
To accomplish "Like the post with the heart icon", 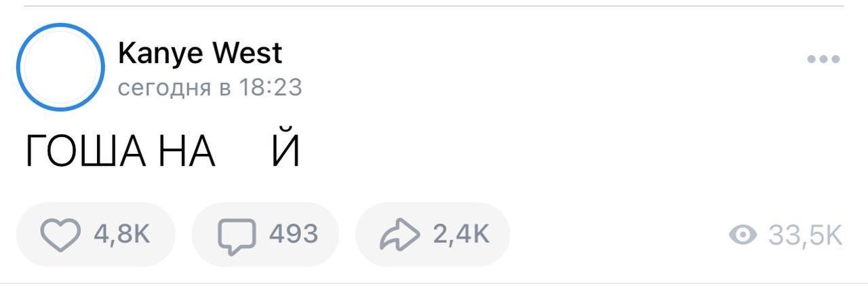I will pos(61,235).
